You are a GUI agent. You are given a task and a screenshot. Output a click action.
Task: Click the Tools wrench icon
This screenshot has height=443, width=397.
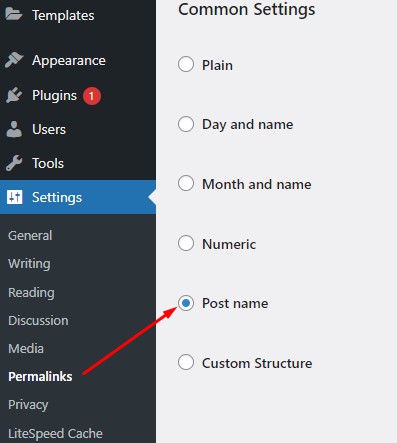[14, 163]
